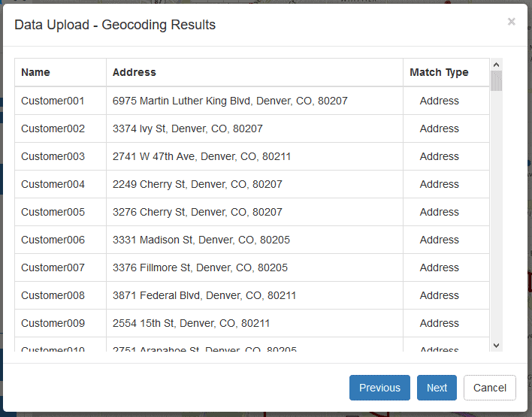Return to the Previous step
Screen dimensions: 532x417
click(x=379, y=388)
